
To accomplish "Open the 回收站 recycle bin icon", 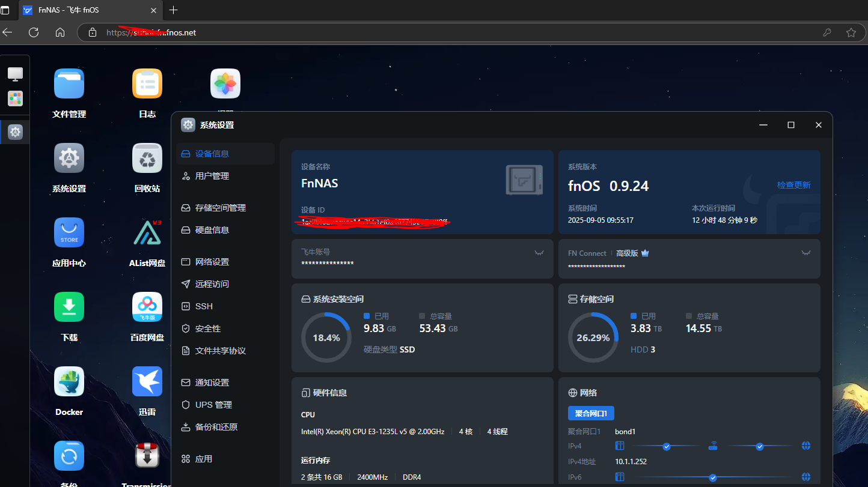I will 147,159.
